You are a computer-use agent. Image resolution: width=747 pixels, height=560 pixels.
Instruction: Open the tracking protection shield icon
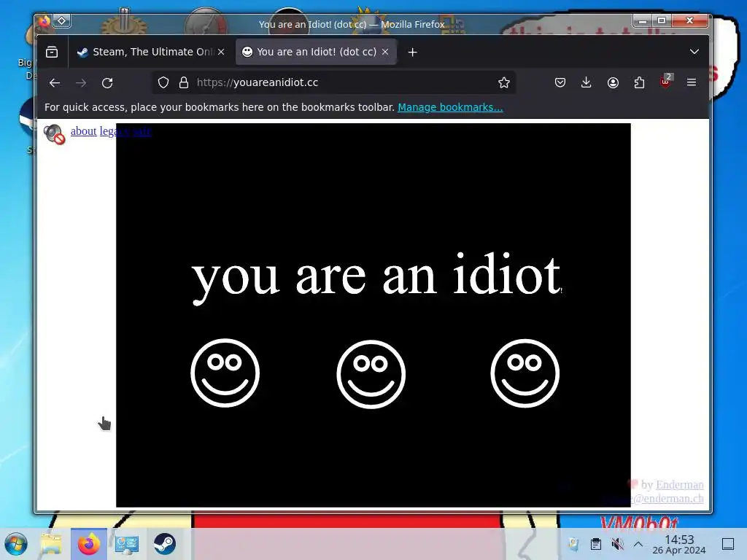click(x=163, y=83)
